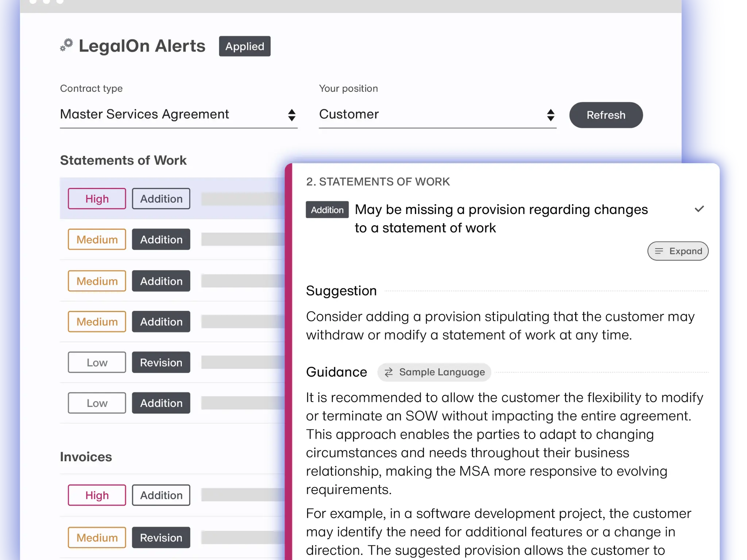Click the Sample Language button
Image resolution: width=747 pixels, height=560 pixels.
click(x=434, y=372)
